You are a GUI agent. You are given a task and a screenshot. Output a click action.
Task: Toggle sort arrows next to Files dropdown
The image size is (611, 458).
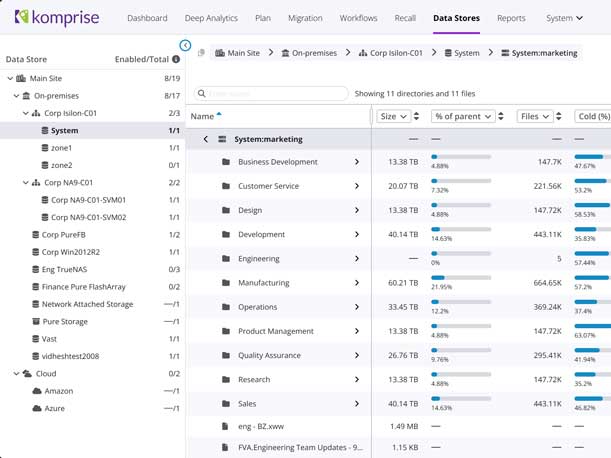pyautogui.click(x=558, y=117)
